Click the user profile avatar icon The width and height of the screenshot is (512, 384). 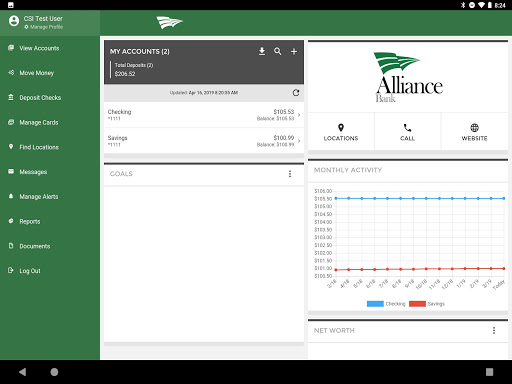pos(14,21)
